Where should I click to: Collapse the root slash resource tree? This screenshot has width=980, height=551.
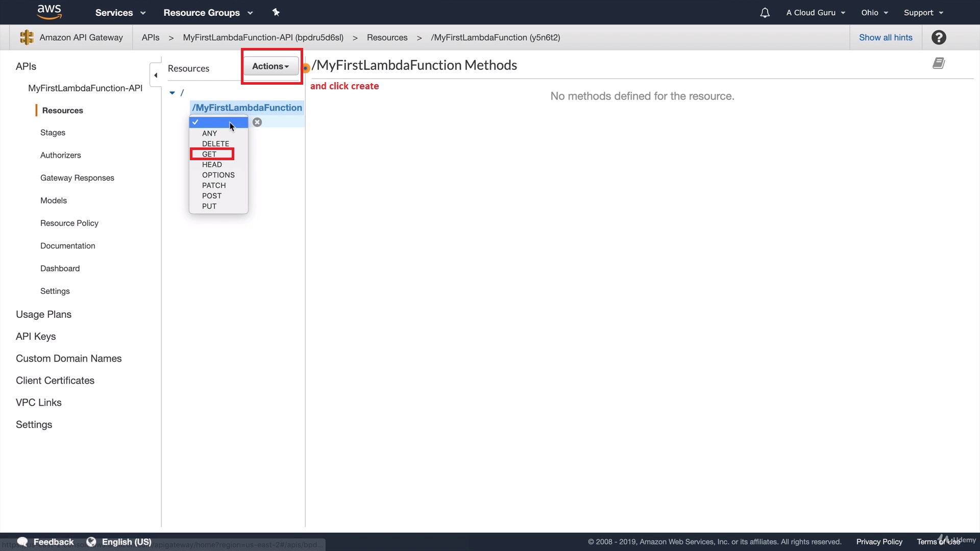pyautogui.click(x=173, y=93)
